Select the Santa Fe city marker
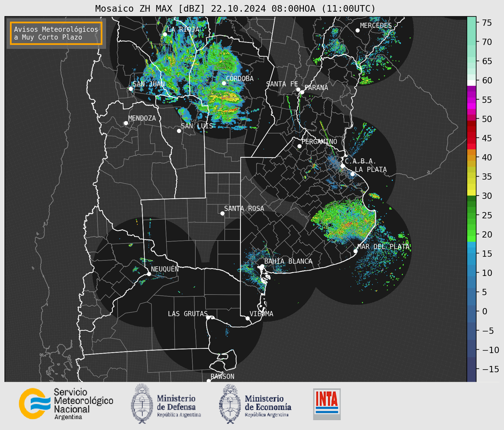This screenshot has height=430, width=504. pyautogui.click(x=298, y=89)
